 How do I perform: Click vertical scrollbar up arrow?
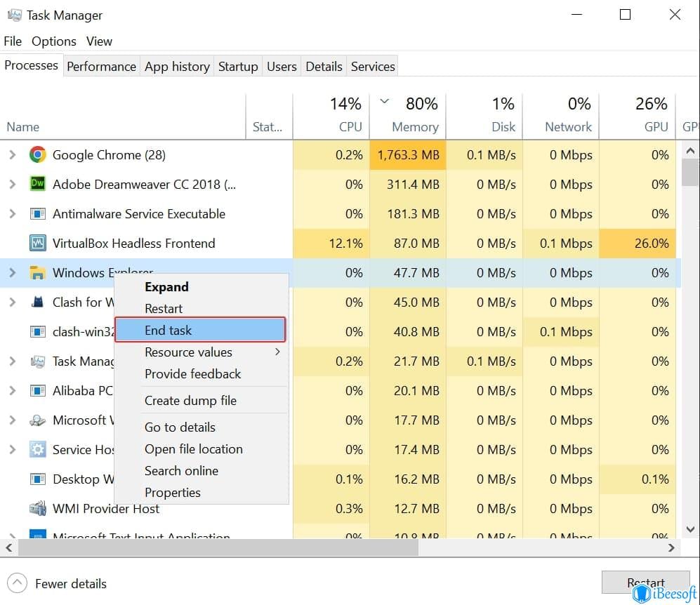click(x=690, y=151)
